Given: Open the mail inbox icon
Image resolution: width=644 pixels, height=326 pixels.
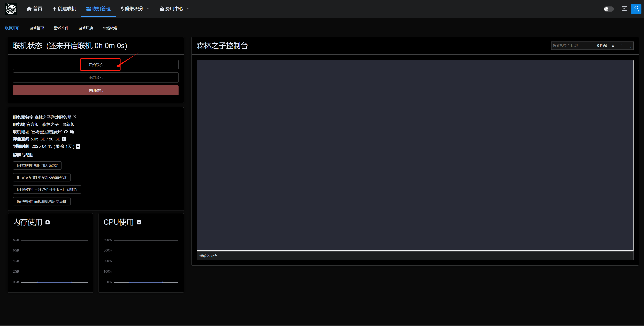Looking at the screenshot, I should click(624, 9).
